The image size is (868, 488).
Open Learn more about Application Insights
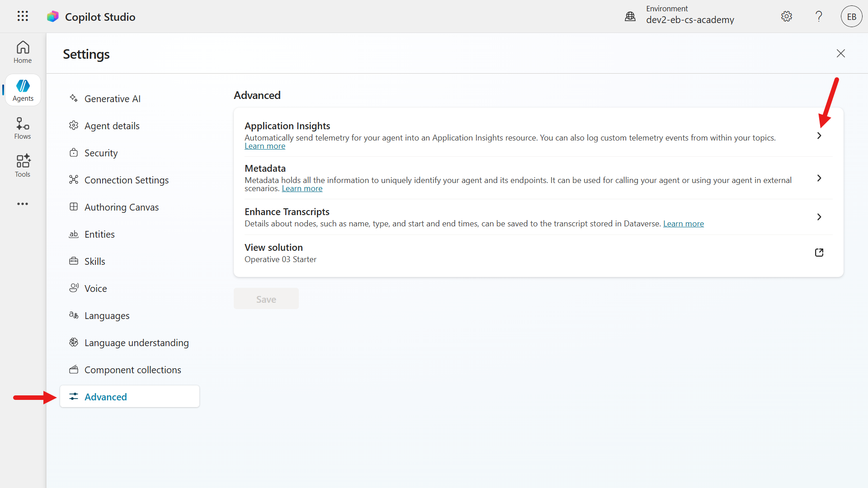(x=265, y=145)
